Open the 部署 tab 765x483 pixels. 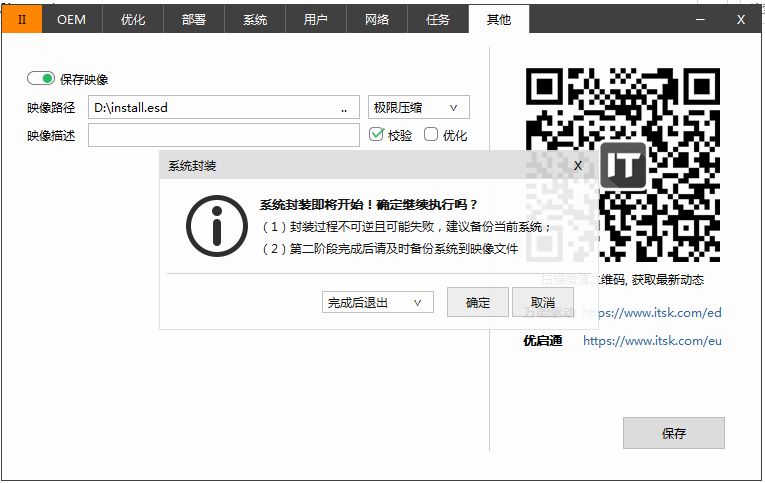pos(194,20)
